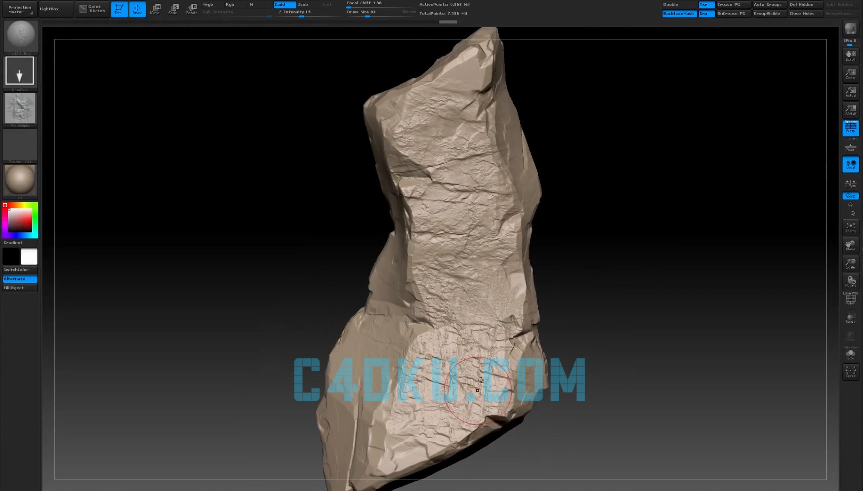Select the black secondary color swatch
863x491 pixels.
12,257
